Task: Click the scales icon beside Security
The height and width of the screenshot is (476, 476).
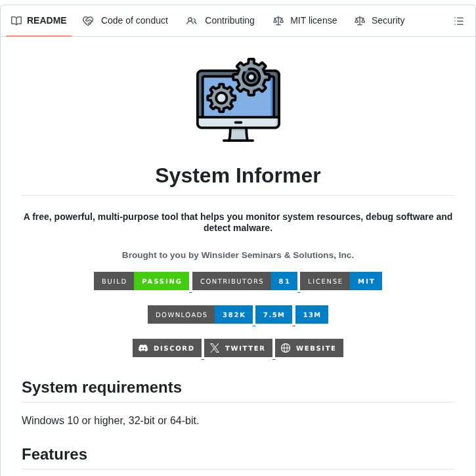Action: click(360, 21)
